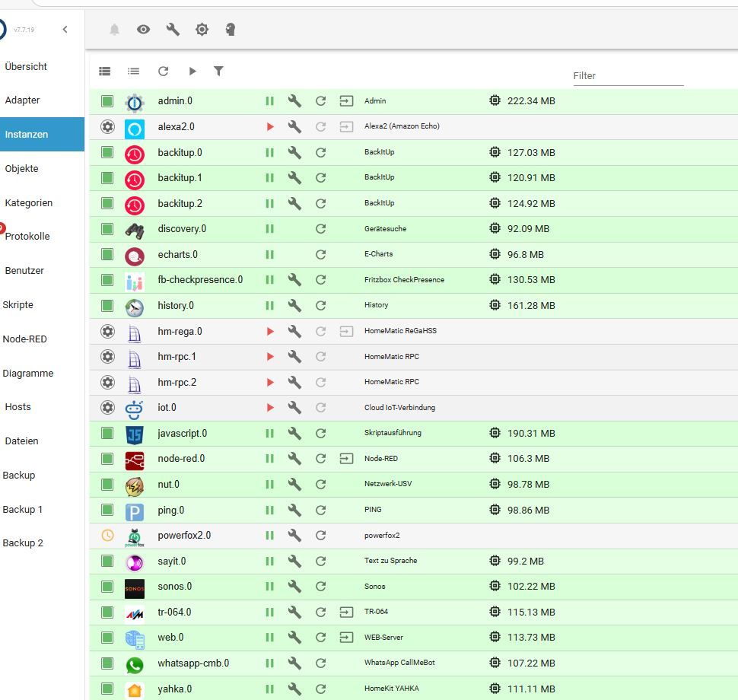Start the hm-rega.0 instance
Image resolution: width=738 pixels, height=700 pixels.
pos(270,332)
